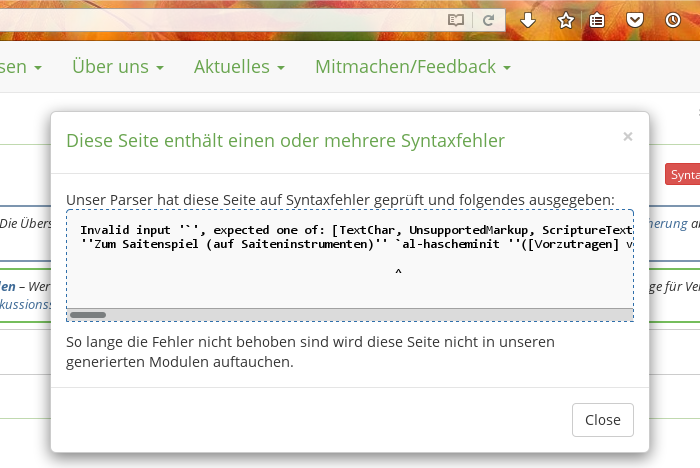Click the syntax error dialog title
This screenshot has width=700, height=468.
285,140
